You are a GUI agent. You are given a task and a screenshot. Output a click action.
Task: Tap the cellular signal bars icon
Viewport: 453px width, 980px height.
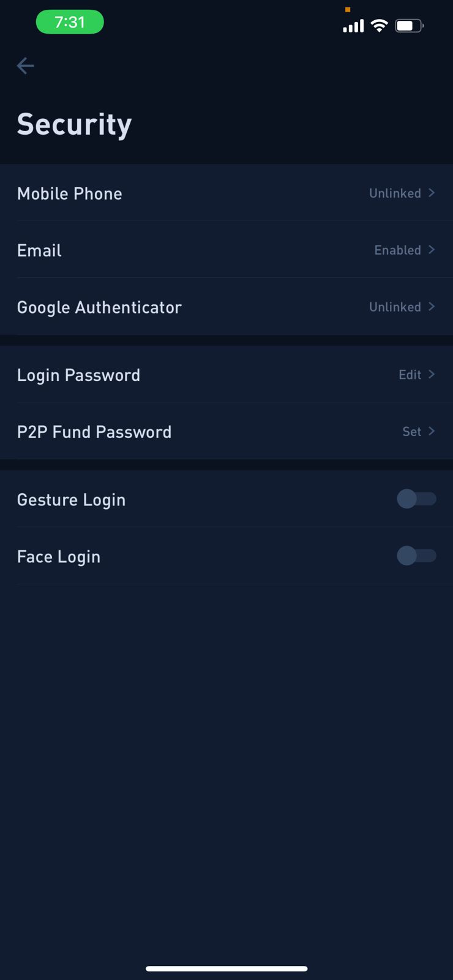[x=353, y=26]
